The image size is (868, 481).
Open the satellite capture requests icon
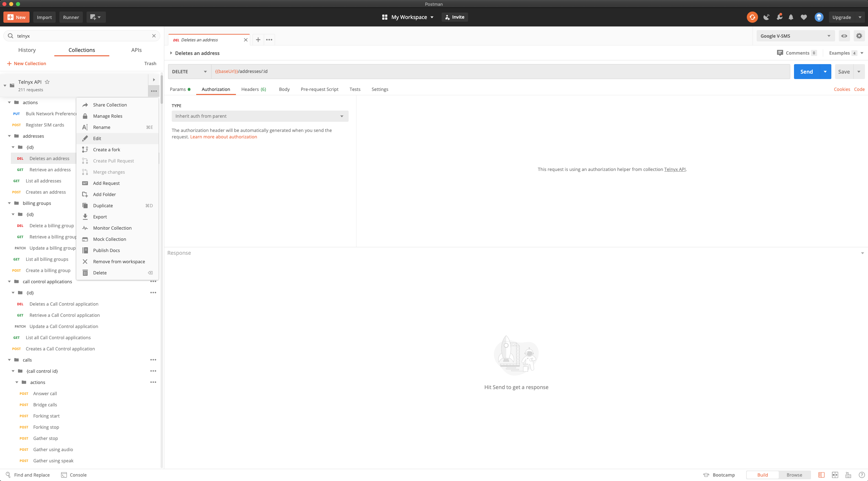coord(766,17)
